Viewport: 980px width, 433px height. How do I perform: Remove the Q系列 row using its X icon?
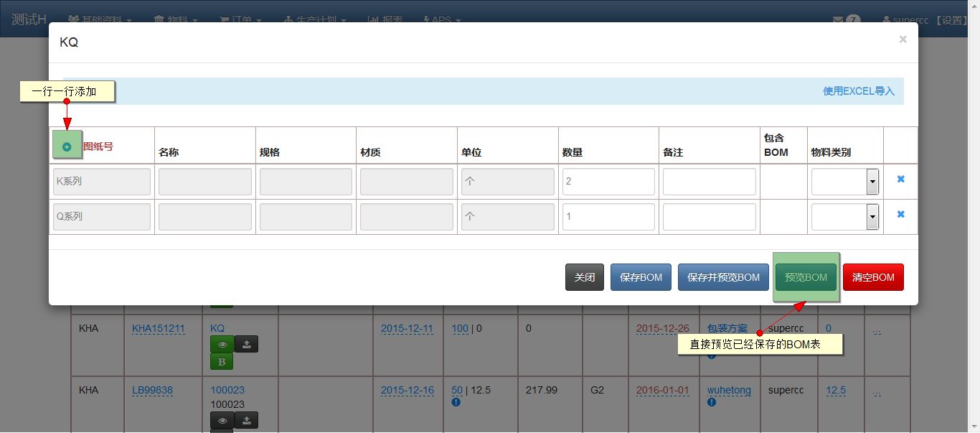900,215
